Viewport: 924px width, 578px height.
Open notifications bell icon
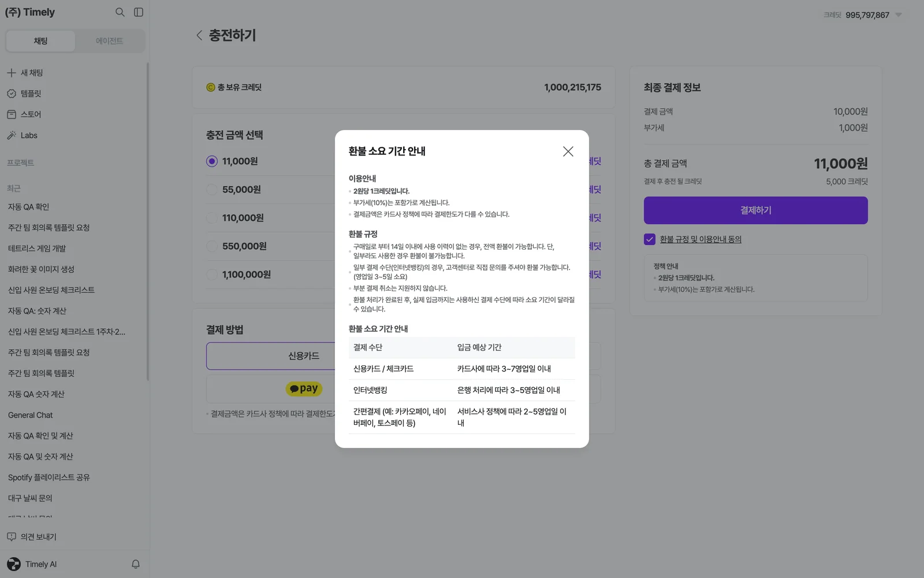coord(136,564)
